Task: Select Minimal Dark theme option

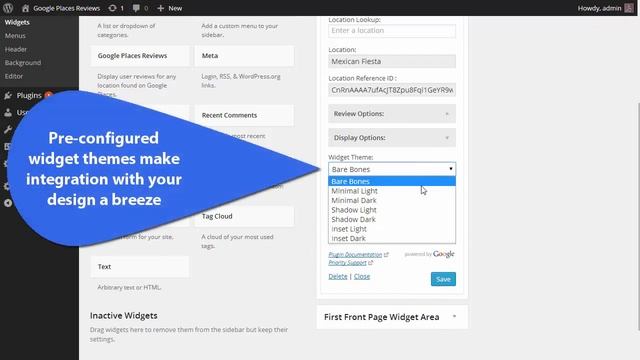Action: point(392,200)
